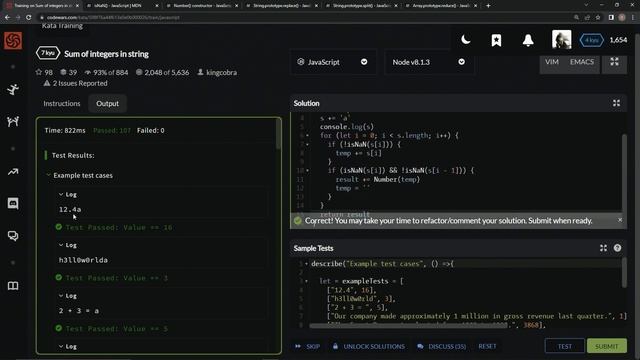Screen dimensions: 640x360
Task: Fold the describe block in Sample Tests
Action: click(307, 264)
